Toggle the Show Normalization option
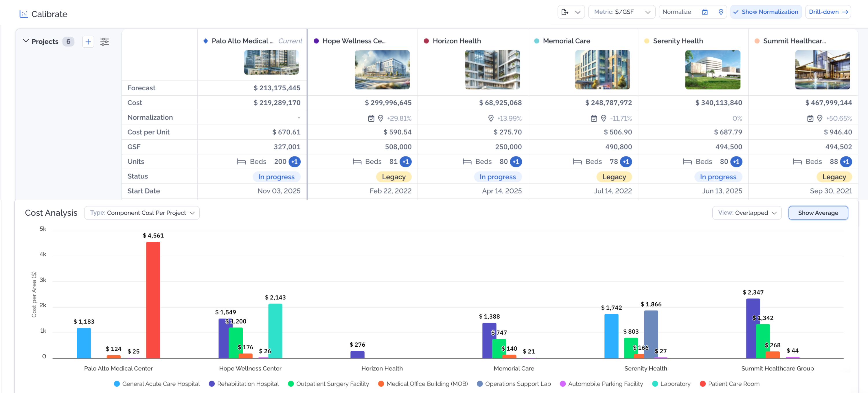This screenshot has width=868, height=393. pyautogui.click(x=766, y=12)
